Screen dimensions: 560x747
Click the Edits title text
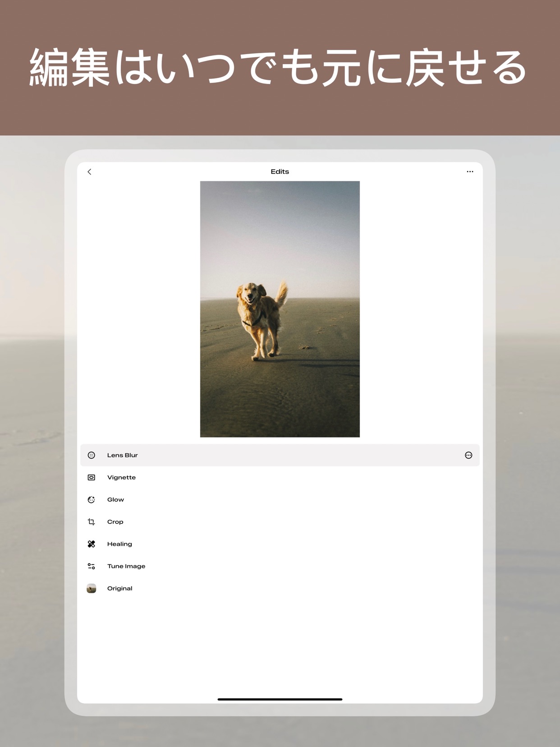click(280, 172)
